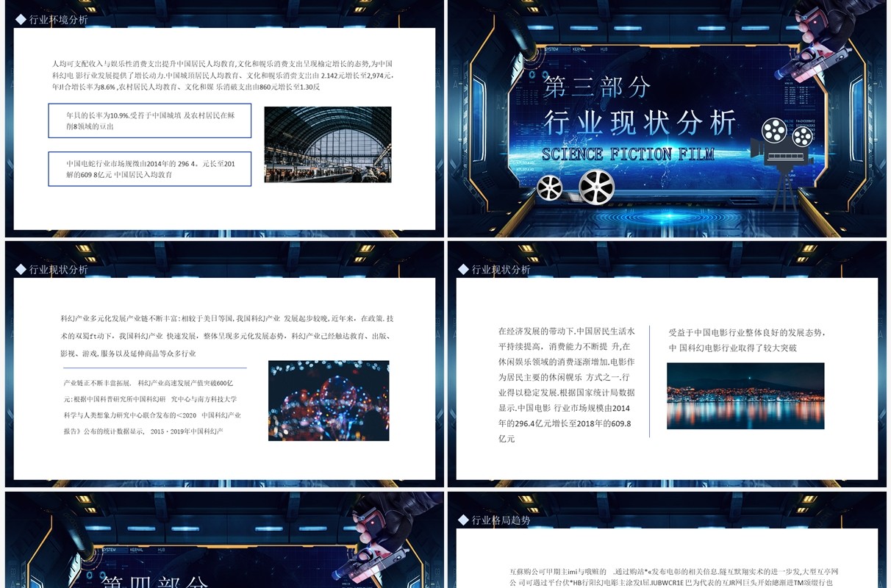
Task: Click the 第三部分 heading text
Action: click(x=597, y=87)
